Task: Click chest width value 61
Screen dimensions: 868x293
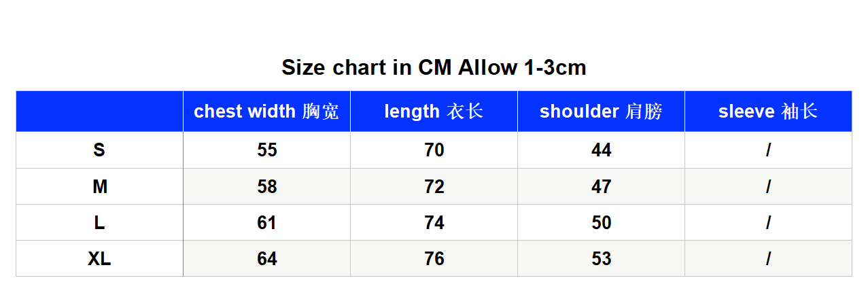Action: tap(267, 222)
